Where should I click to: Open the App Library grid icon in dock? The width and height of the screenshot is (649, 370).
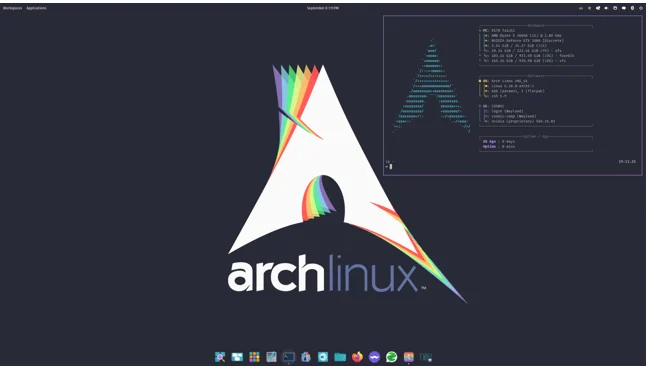pos(254,357)
